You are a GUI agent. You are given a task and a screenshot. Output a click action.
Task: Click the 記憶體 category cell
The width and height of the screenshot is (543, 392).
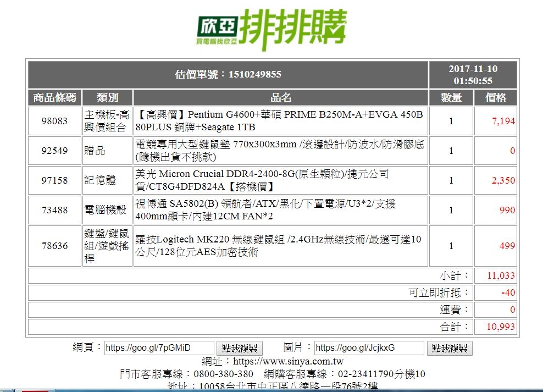tap(107, 180)
